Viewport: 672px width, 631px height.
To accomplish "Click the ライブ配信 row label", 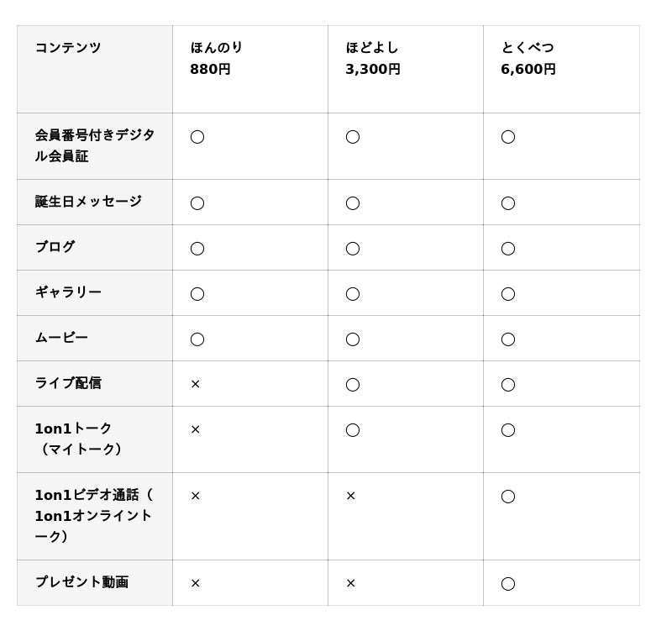I will (68, 383).
